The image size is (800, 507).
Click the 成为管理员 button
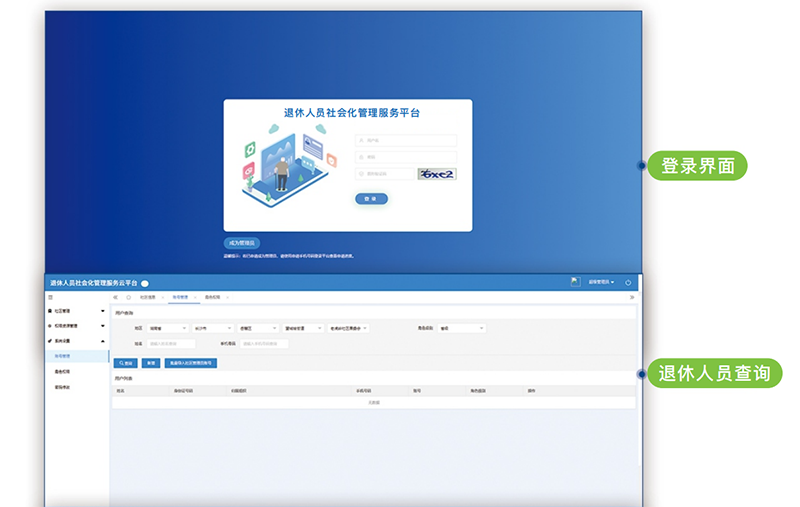tap(242, 243)
